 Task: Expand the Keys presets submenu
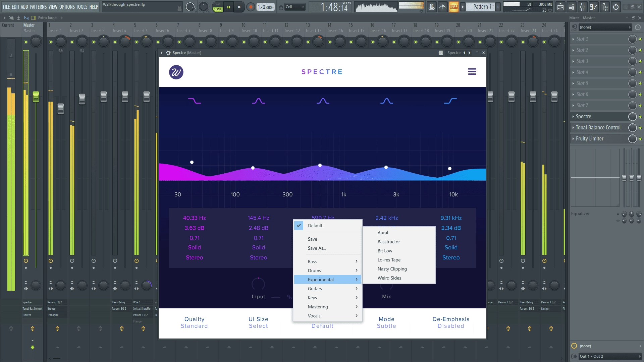(x=327, y=298)
